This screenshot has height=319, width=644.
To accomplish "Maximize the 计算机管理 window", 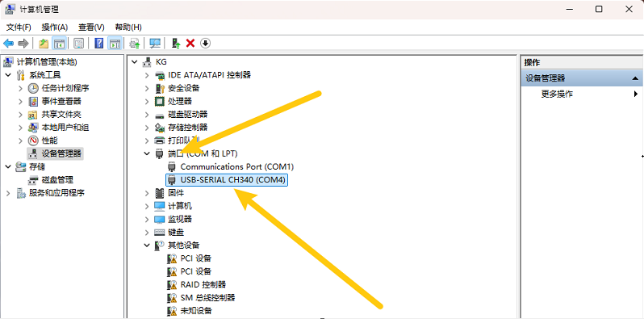I will pos(600,9).
